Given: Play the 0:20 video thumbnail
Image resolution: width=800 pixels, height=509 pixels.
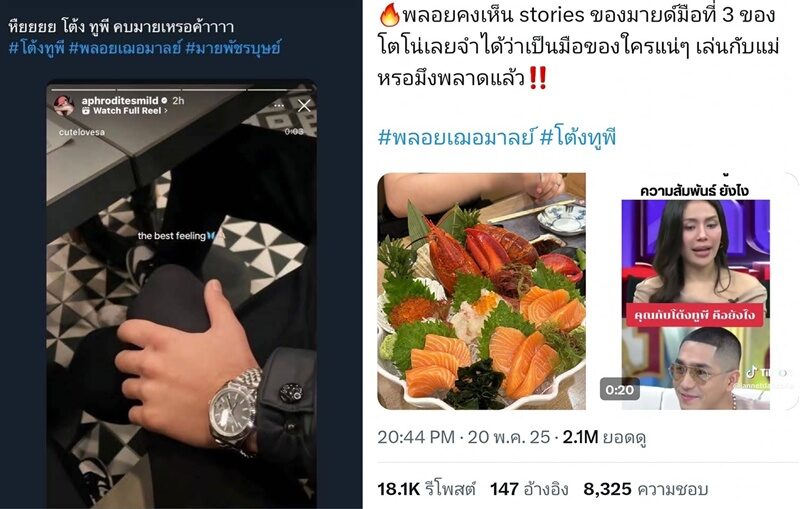Looking at the screenshot, I should tap(695, 291).
